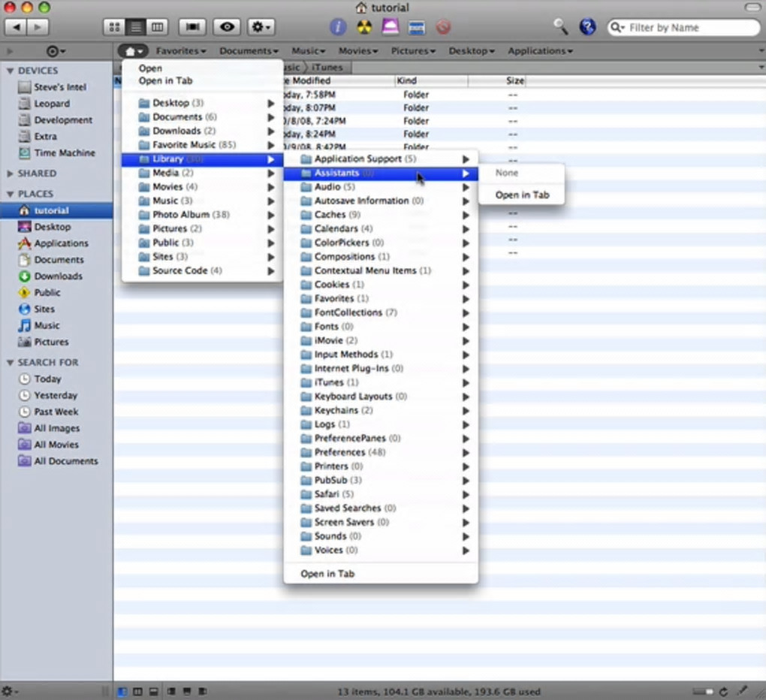
Task: Open the Pictures dropdown in bookmarks bar
Action: 413,51
